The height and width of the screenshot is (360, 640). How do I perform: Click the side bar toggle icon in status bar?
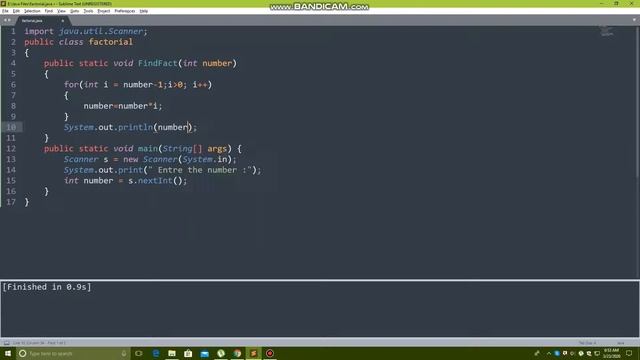(7, 343)
